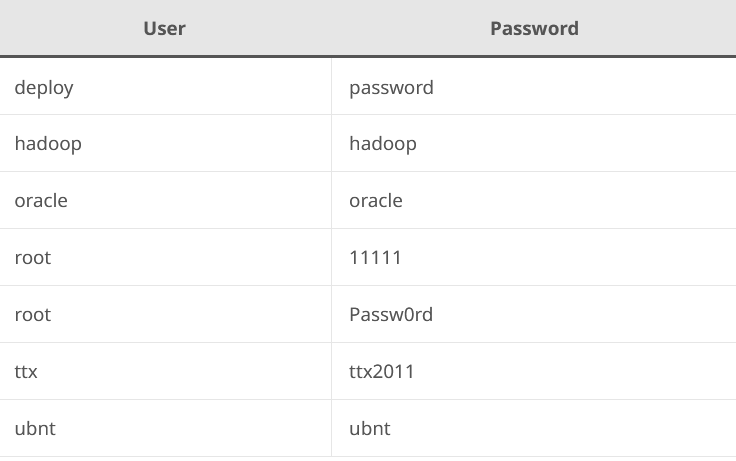Click the ubnt password cell

[x=533, y=428]
